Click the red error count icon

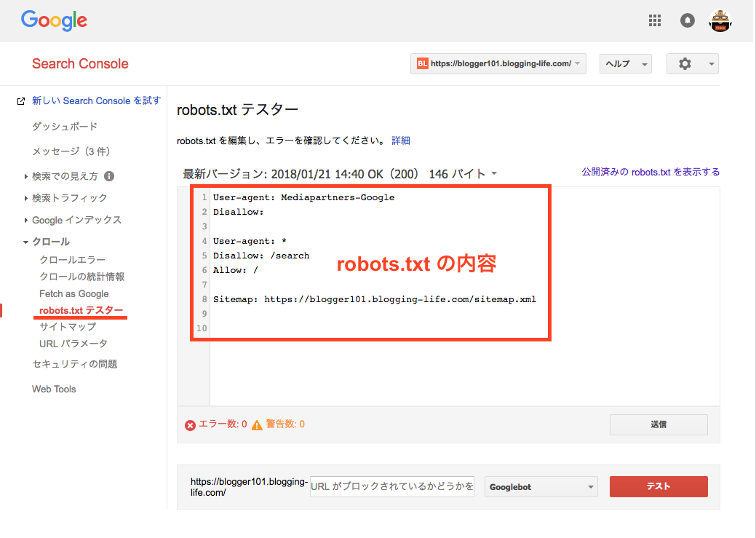pyautogui.click(x=190, y=425)
